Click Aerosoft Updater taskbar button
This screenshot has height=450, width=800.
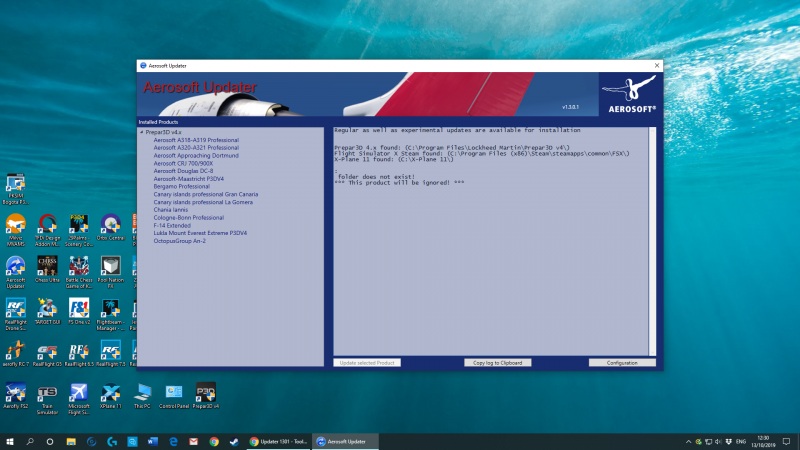345,442
